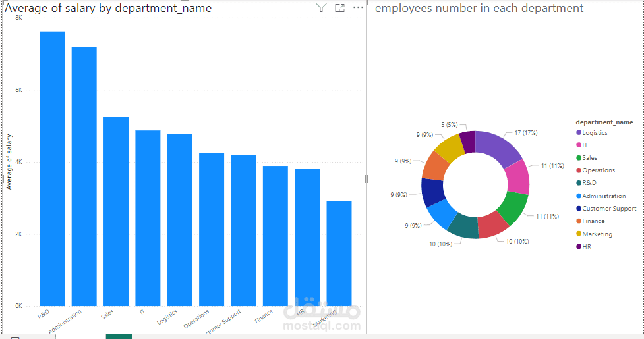Click the Operations axis label

pos(196,319)
